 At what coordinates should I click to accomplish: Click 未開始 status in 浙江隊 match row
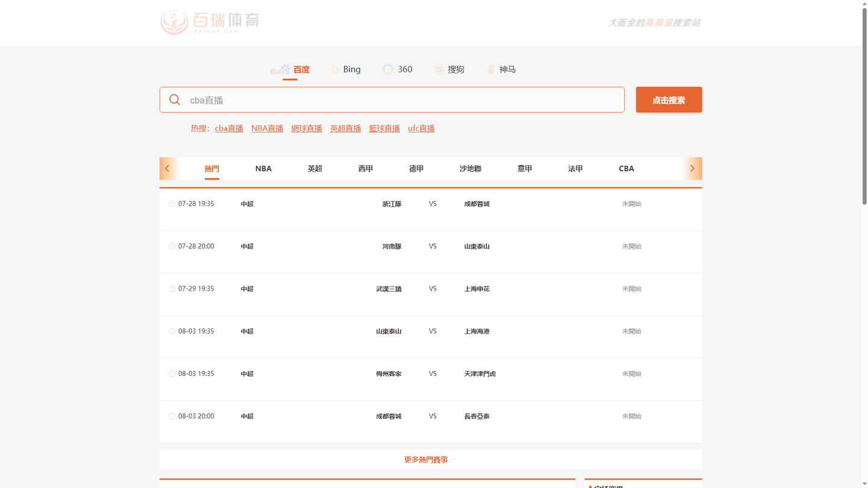click(632, 204)
